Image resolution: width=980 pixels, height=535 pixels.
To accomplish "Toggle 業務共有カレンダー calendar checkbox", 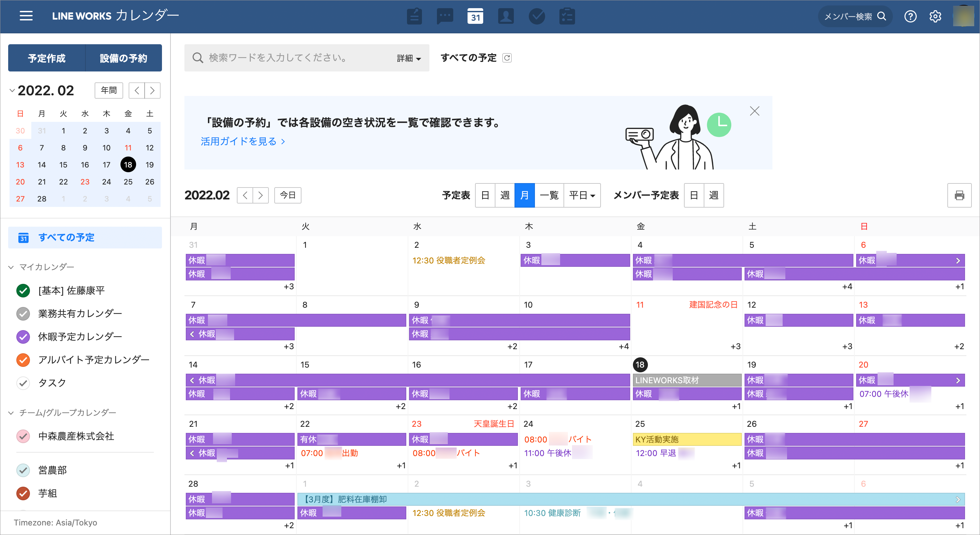I will tap(23, 313).
